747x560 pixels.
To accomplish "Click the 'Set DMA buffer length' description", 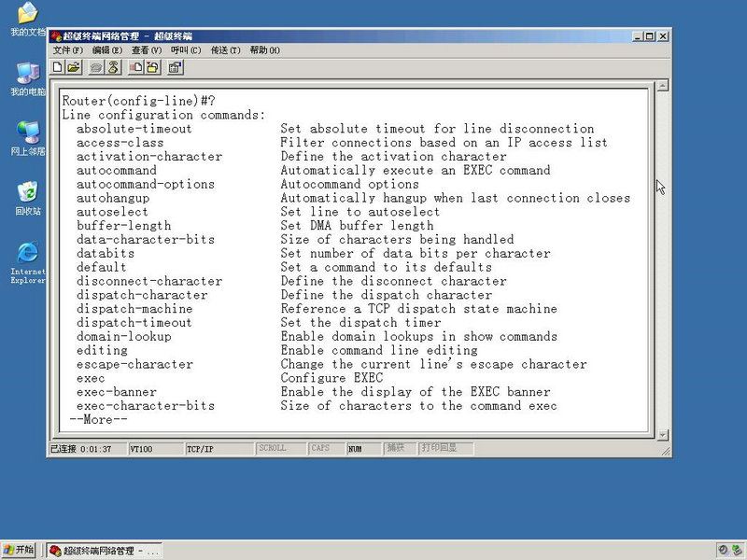I will coord(357,225).
